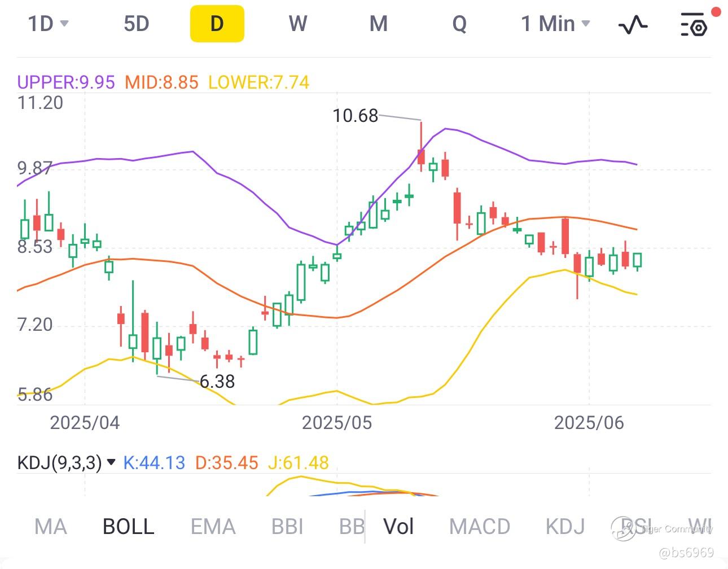Open chart settings list icon
The height and width of the screenshot is (569, 728).
pyautogui.click(x=694, y=24)
